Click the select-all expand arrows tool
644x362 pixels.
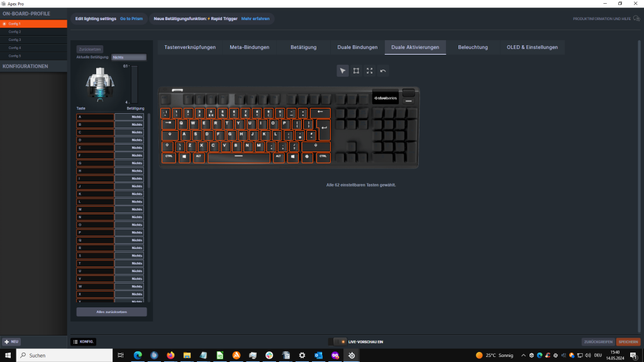click(370, 71)
